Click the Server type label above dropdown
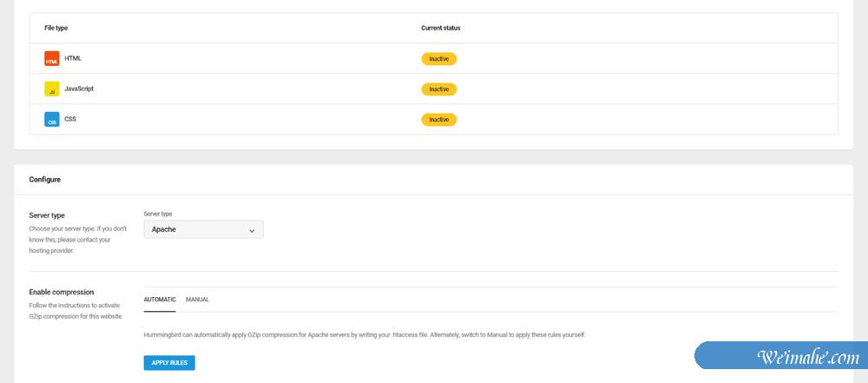868x383 pixels. coord(158,214)
